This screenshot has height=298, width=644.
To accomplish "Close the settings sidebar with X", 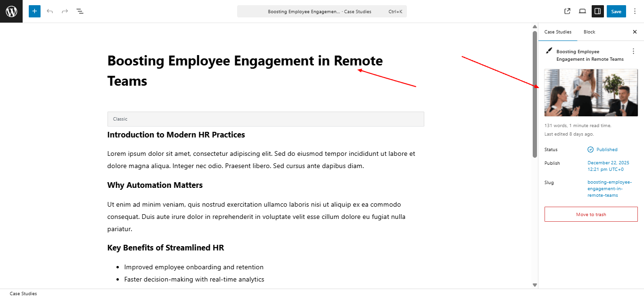I will click(x=635, y=32).
